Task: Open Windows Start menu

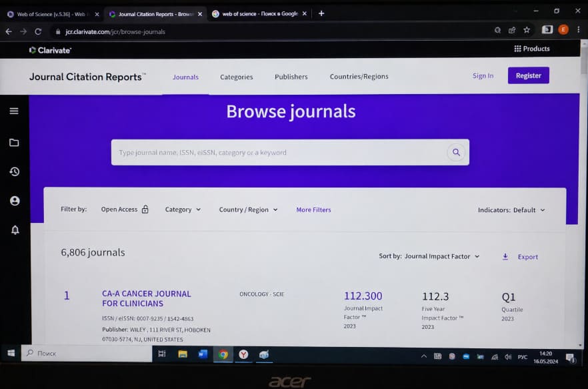Action: click(11, 354)
